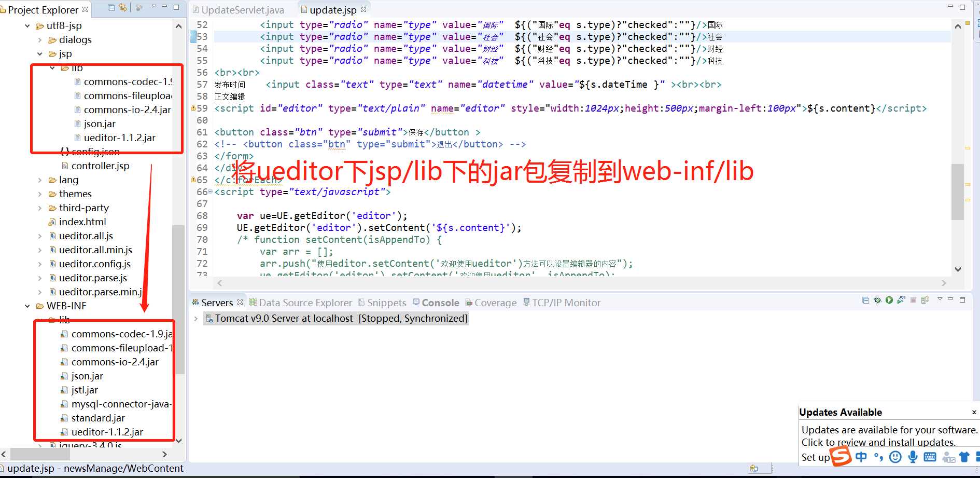
Task: Expand the themes folder
Action: (40, 194)
